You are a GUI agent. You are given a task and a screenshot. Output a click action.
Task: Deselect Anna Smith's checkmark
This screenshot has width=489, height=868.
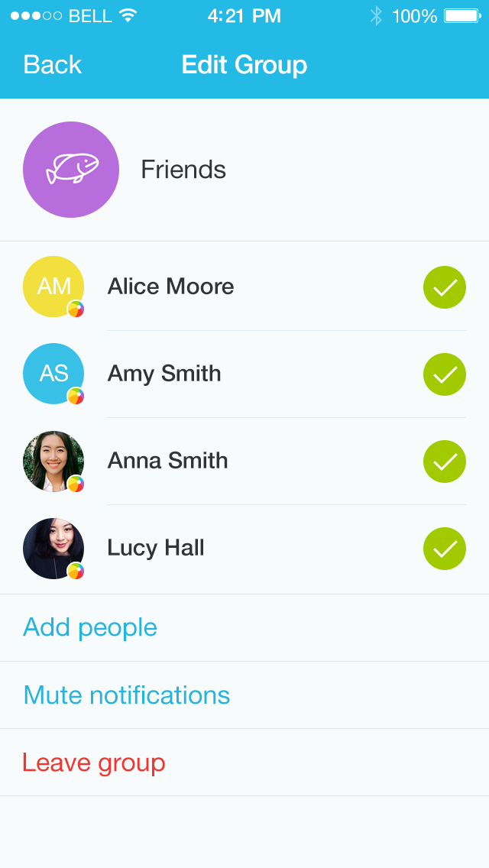click(445, 462)
